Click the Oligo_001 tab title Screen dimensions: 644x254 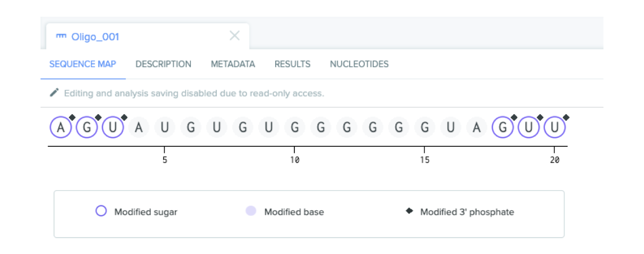click(95, 37)
